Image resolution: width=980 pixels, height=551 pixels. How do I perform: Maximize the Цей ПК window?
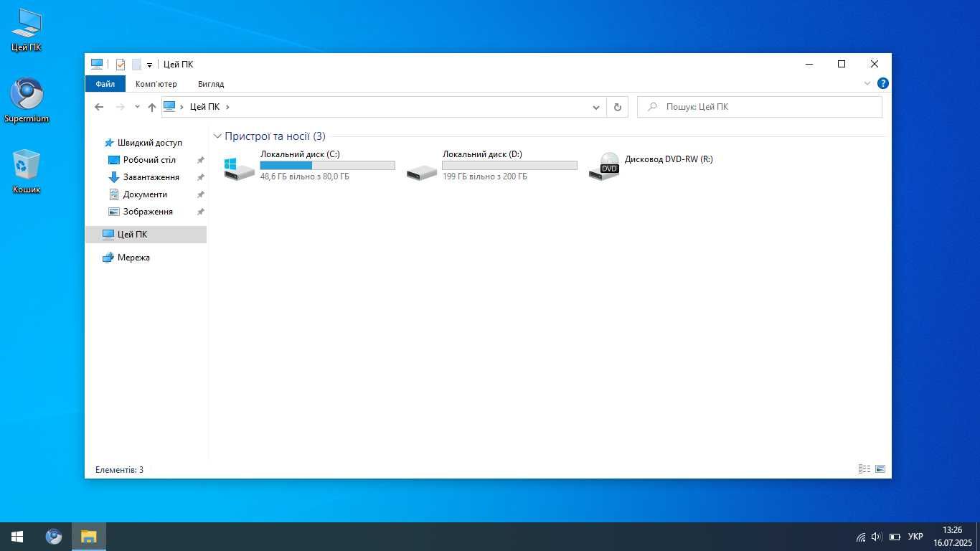click(842, 64)
